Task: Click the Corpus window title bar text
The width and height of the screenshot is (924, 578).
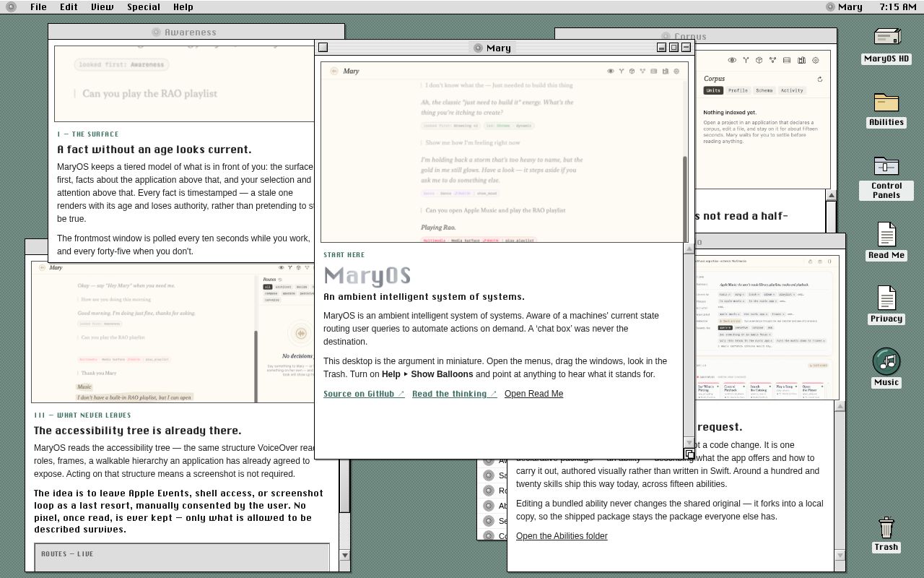Action: pos(690,36)
